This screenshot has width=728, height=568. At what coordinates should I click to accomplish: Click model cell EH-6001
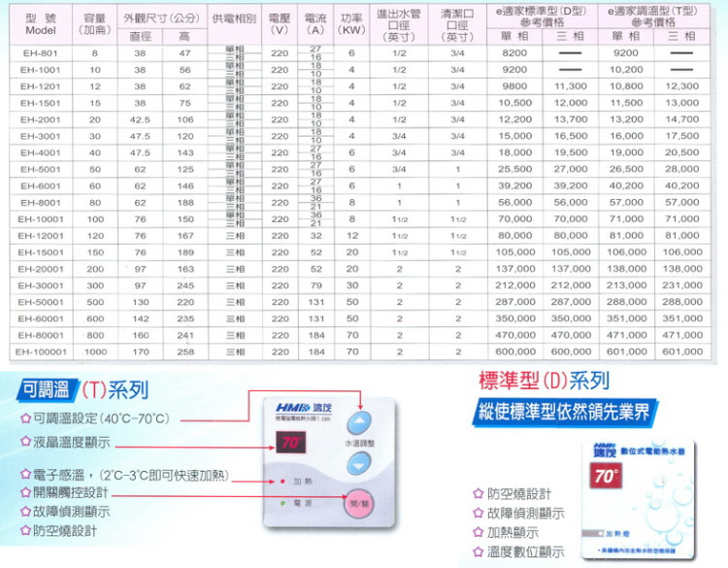pyautogui.click(x=41, y=186)
